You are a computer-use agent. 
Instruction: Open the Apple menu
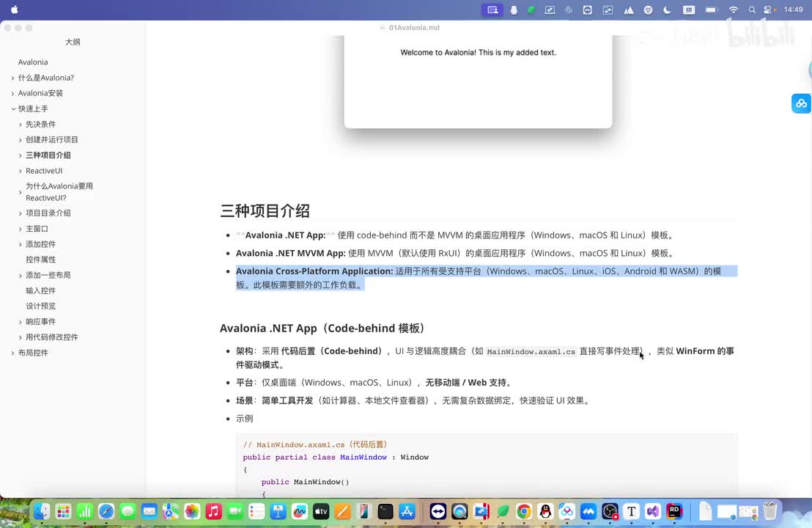[15, 10]
